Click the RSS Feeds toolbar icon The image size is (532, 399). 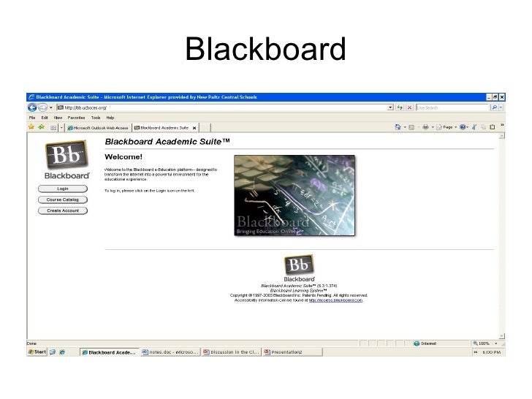point(411,127)
